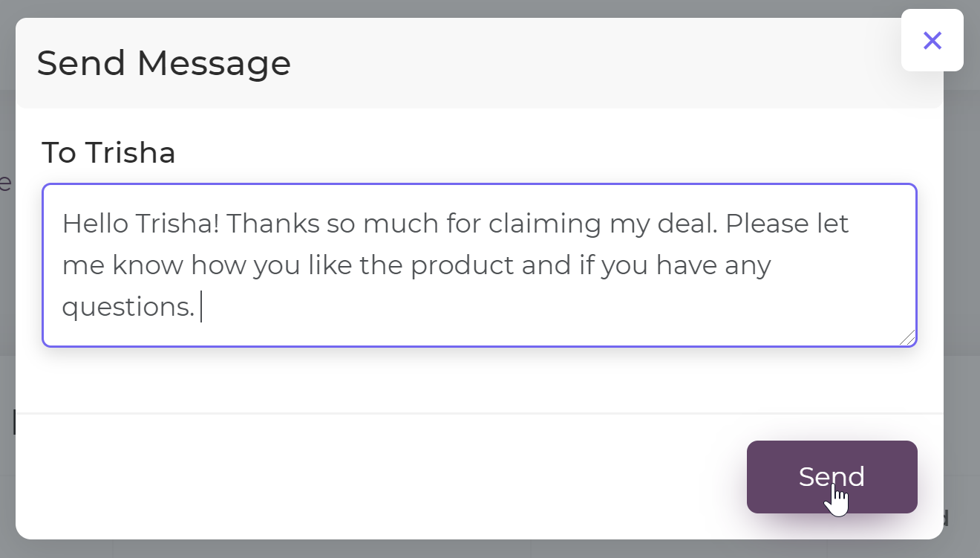Click the dimmed backdrop left of dialog

point(7,297)
